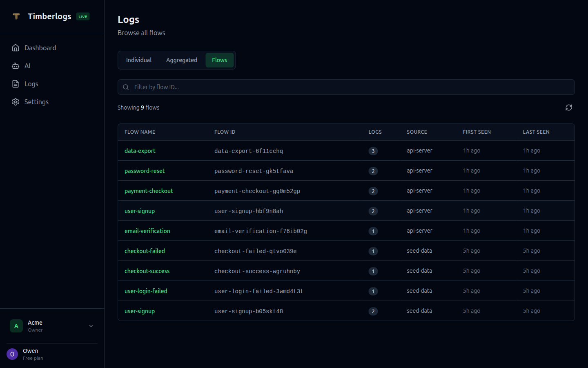
Task: Click the Logs document icon in sidebar
Action: coord(15,83)
